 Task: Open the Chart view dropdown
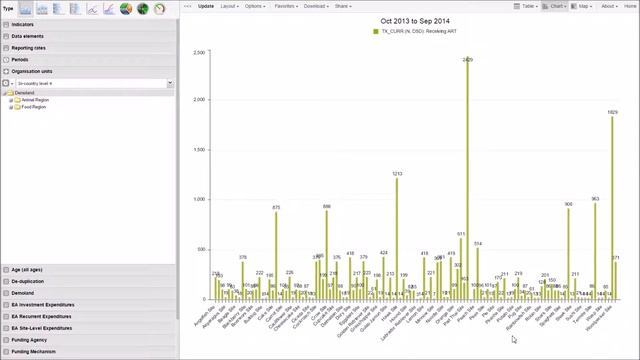pyautogui.click(x=554, y=6)
